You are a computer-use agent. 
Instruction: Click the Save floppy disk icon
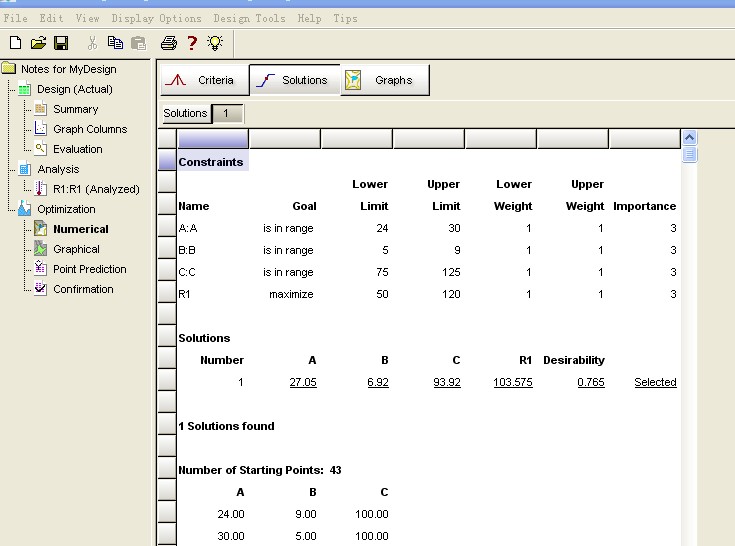click(x=61, y=43)
